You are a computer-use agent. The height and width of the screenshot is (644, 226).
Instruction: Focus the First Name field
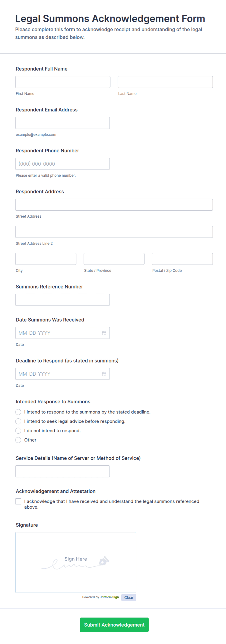coord(62,82)
